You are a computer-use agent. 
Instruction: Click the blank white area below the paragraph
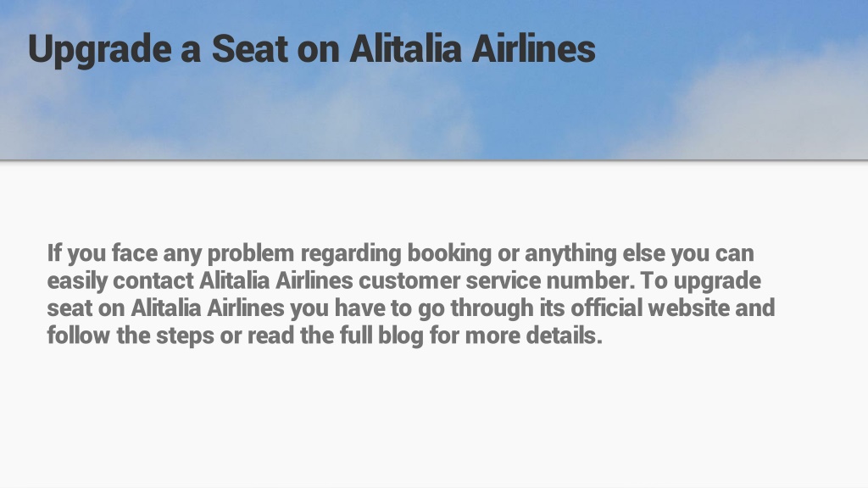coord(434,420)
